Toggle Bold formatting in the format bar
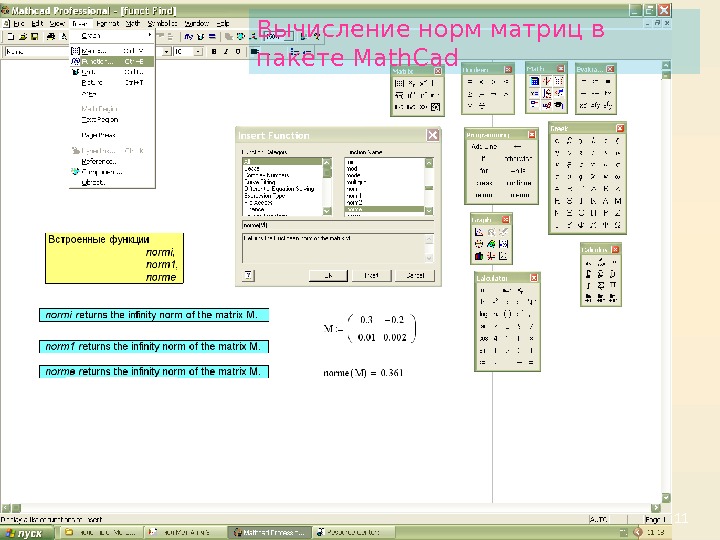The height and width of the screenshot is (540, 720). coord(214,51)
